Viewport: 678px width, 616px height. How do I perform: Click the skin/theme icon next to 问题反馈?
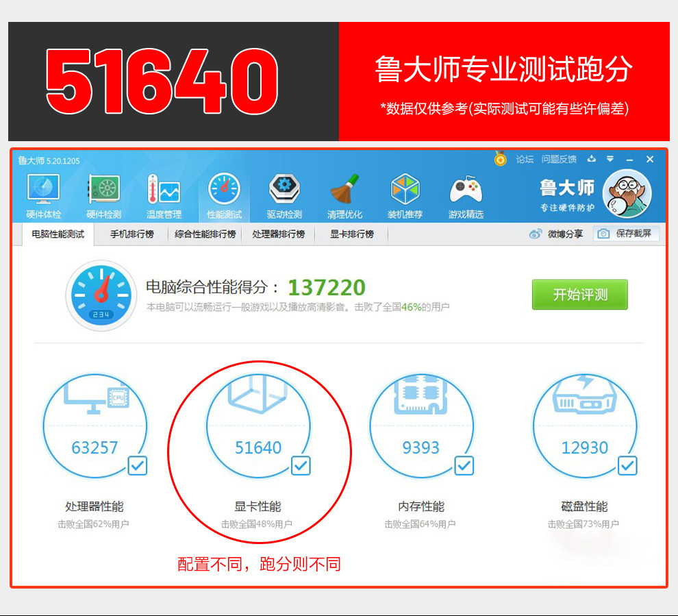click(x=592, y=159)
